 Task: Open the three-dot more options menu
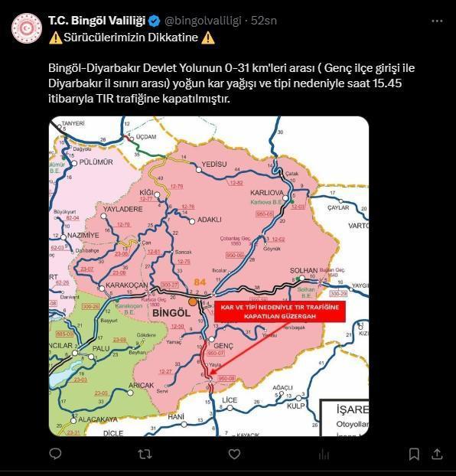(437, 21)
